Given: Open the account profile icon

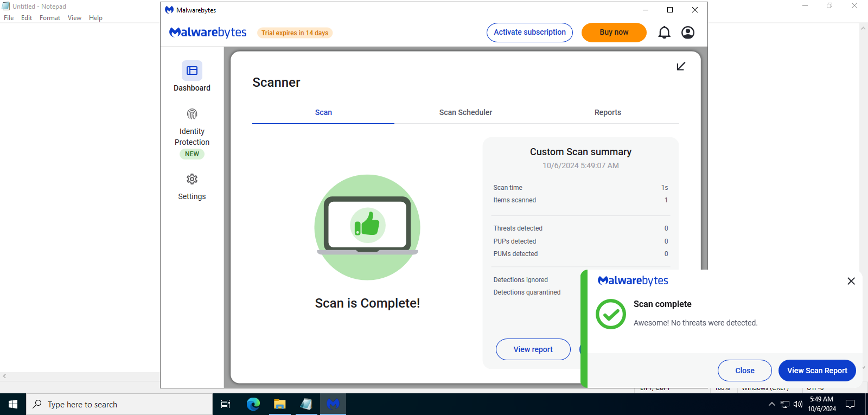Looking at the screenshot, I should coord(687,33).
